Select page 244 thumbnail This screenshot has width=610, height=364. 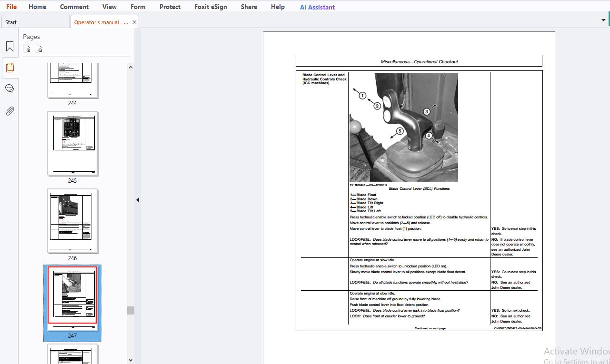coord(72,80)
